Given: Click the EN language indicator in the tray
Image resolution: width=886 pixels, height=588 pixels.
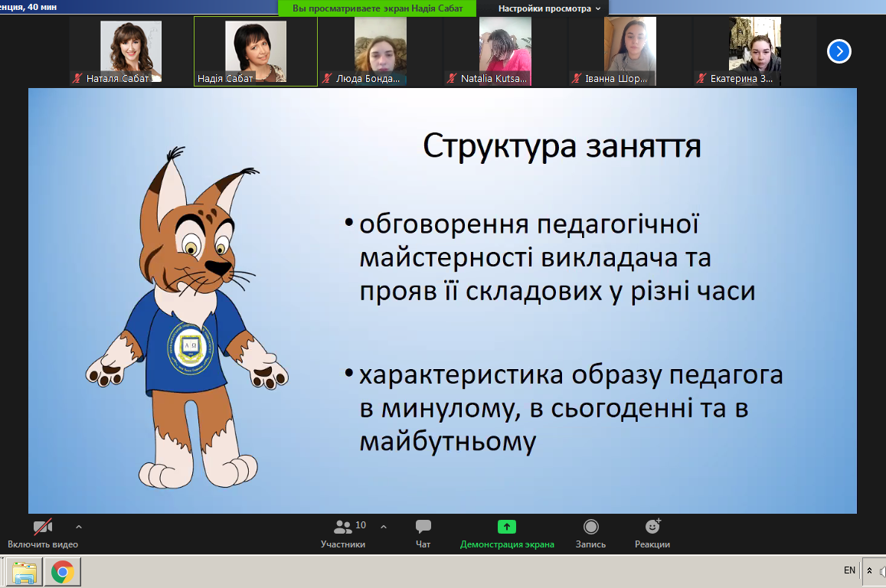Looking at the screenshot, I should 849,570.
